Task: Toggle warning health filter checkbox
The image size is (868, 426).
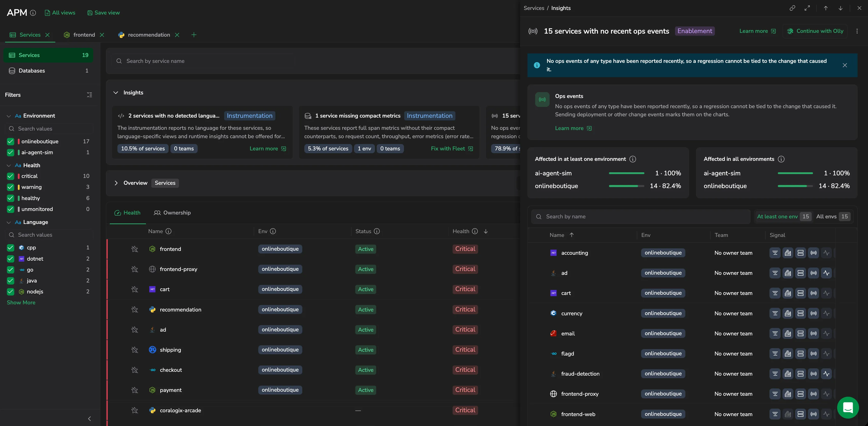Action: coord(10,187)
